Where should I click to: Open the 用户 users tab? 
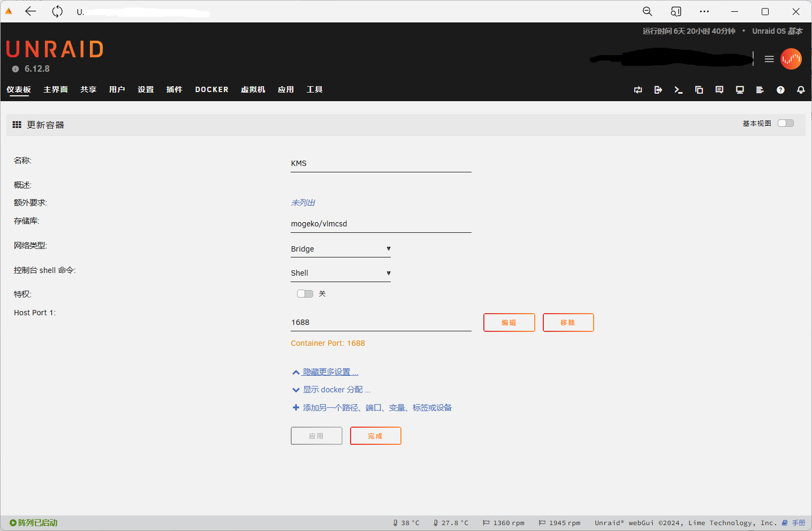click(117, 89)
